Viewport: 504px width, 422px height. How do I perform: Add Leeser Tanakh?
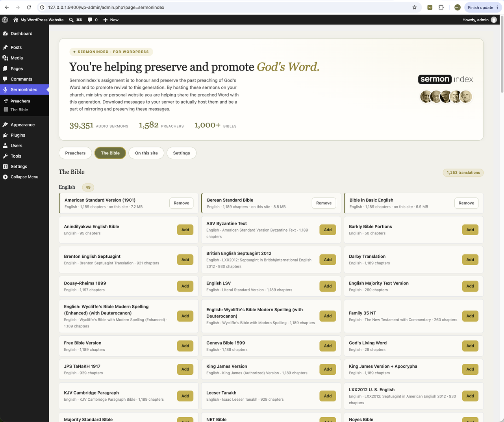tap(328, 396)
